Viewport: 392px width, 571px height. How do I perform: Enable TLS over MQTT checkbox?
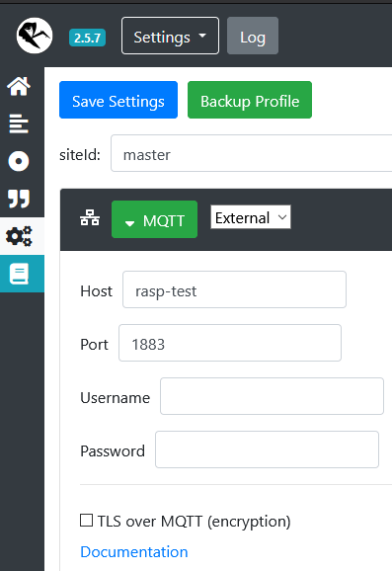click(x=86, y=520)
